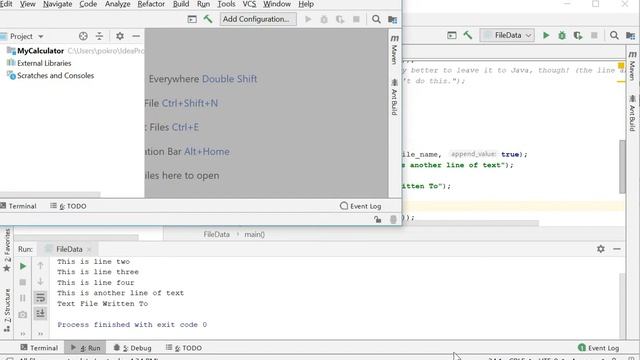Open the bottom TODO tool tab
This screenshot has width=640, height=360.
click(184, 348)
